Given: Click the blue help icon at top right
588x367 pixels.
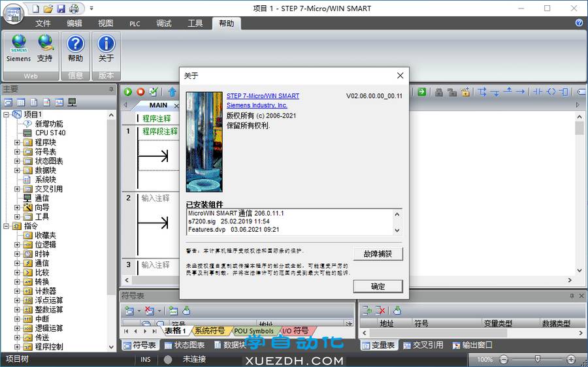Looking at the screenshot, I should [579, 23].
